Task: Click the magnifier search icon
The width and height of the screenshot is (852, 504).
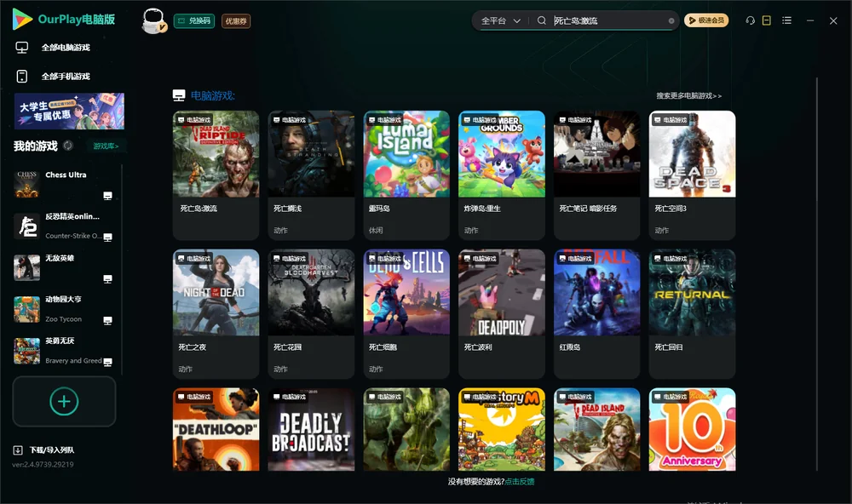Action: click(542, 20)
